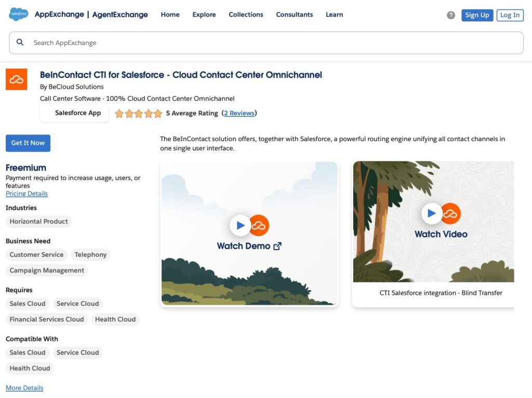532x398 pixels.
Task: Select the Health Cloud compatibility tag
Action: point(30,368)
